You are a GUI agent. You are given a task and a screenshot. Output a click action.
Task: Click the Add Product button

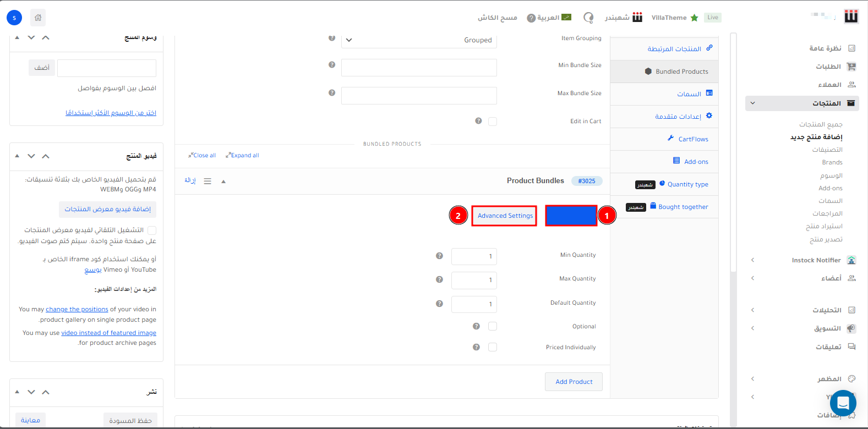pyautogui.click(x=574, y=382)
